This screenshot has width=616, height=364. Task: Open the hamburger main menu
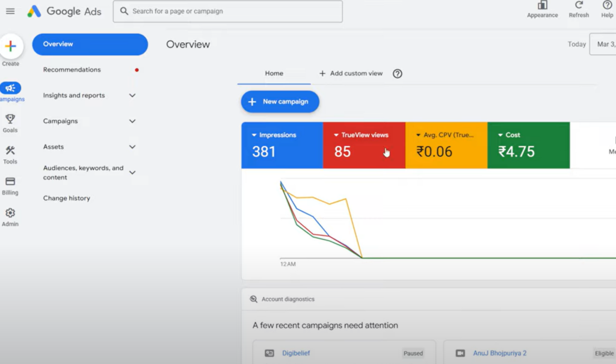point(10,11)
